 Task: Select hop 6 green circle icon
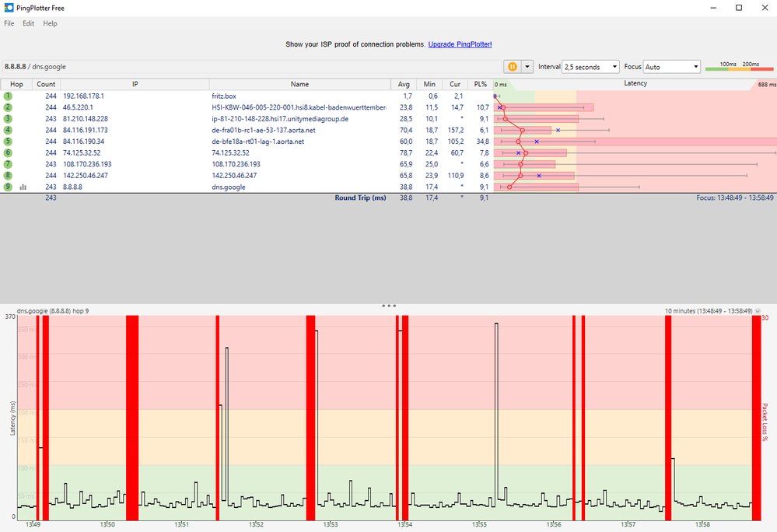8,153
